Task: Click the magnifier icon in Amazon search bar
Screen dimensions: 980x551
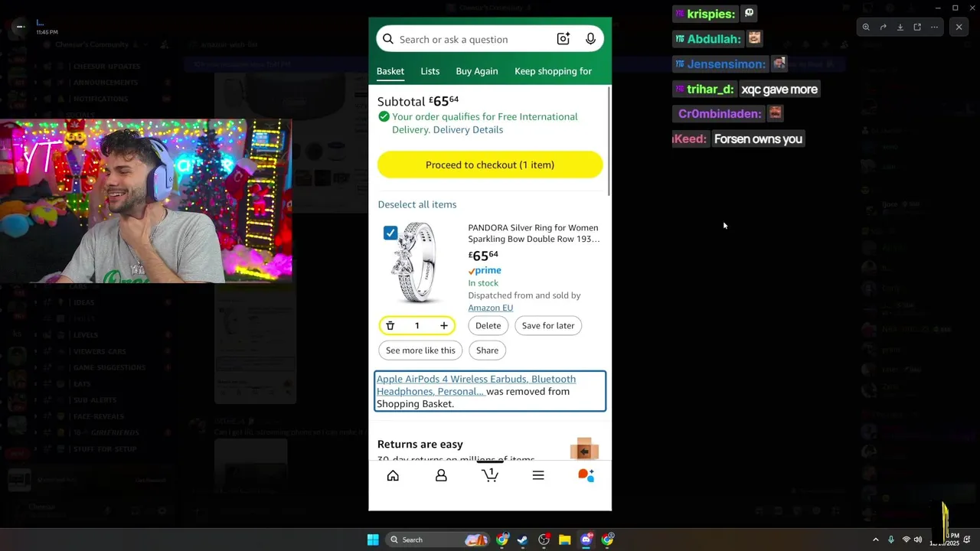Action: point(388,39)
